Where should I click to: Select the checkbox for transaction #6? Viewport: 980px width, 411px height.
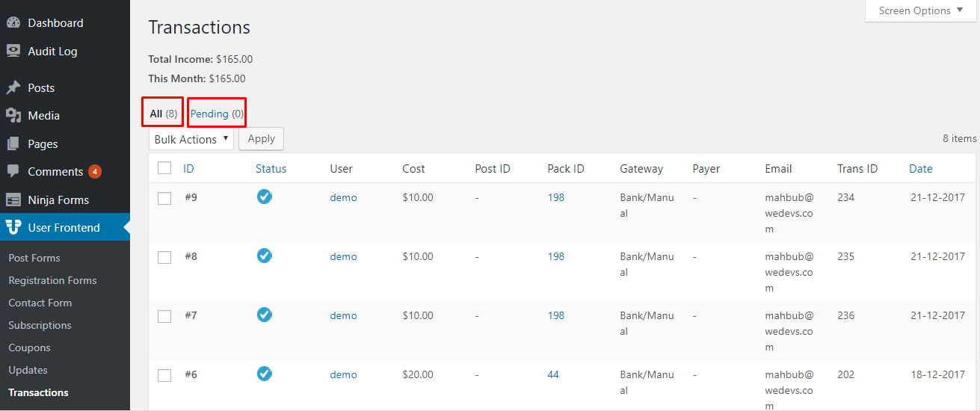(x=164, y=375)
